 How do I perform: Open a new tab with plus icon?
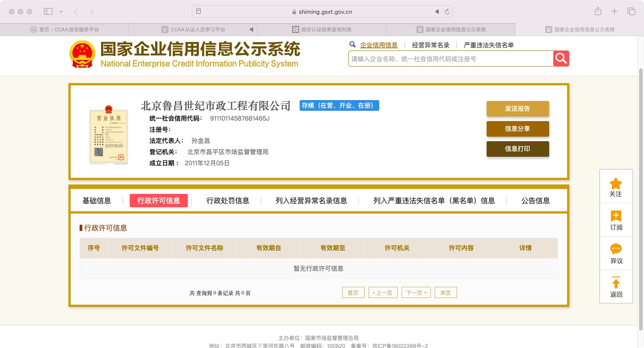point(614,11)
